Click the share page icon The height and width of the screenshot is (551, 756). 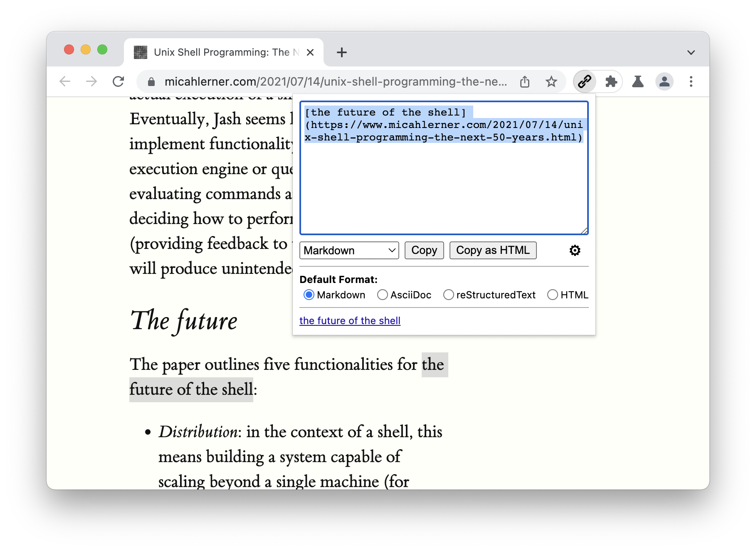[524, 81]
